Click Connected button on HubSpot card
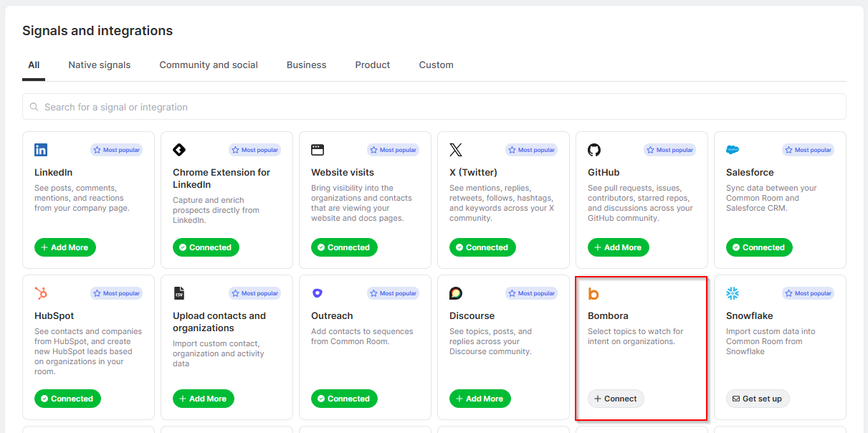This screenshot has height=433, width=868. click(x=67, y=399)
